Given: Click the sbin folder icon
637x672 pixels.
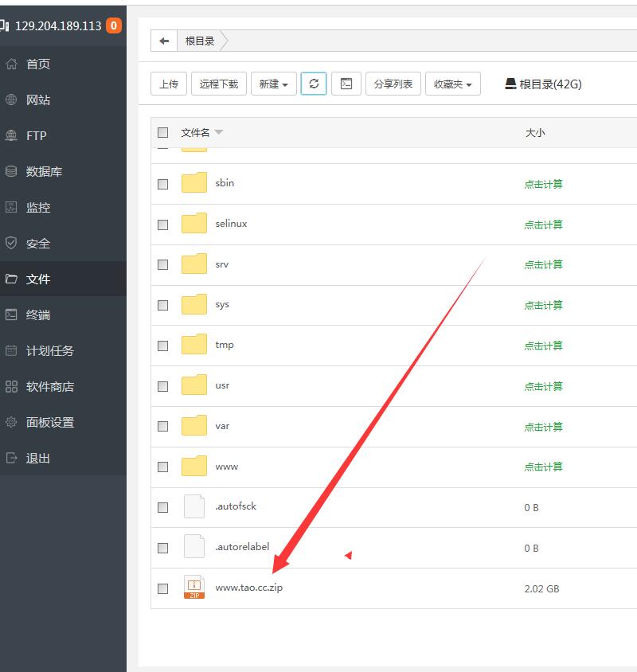Looking at the screenshot, I should pos(194,183).
